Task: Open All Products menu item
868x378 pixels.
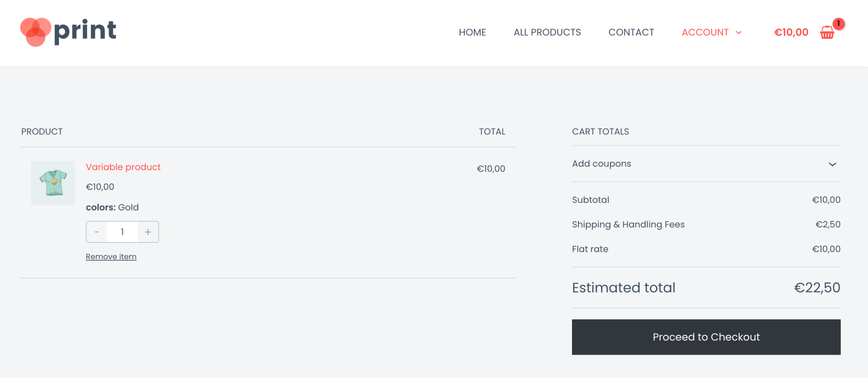Action: (547, 32)
